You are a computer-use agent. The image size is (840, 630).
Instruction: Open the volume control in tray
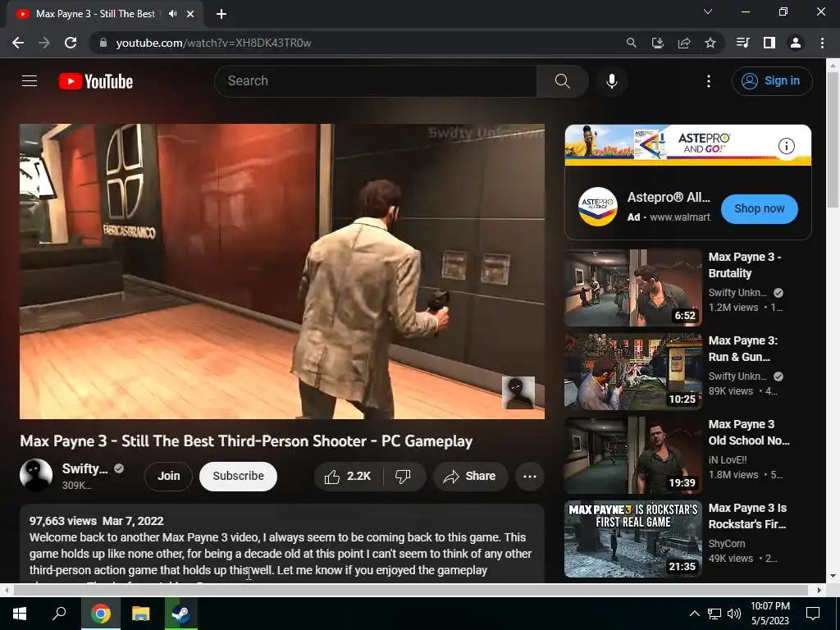tap(734, 614)
